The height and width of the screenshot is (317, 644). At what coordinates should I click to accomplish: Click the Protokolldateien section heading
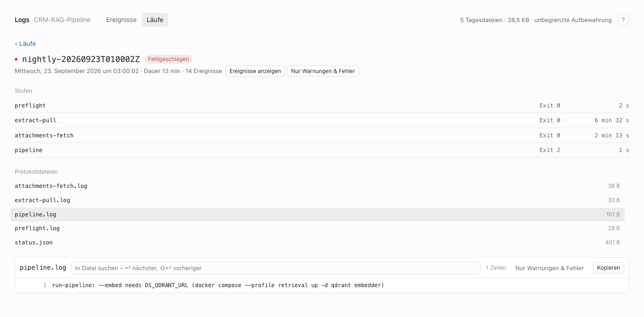(36, 172)
